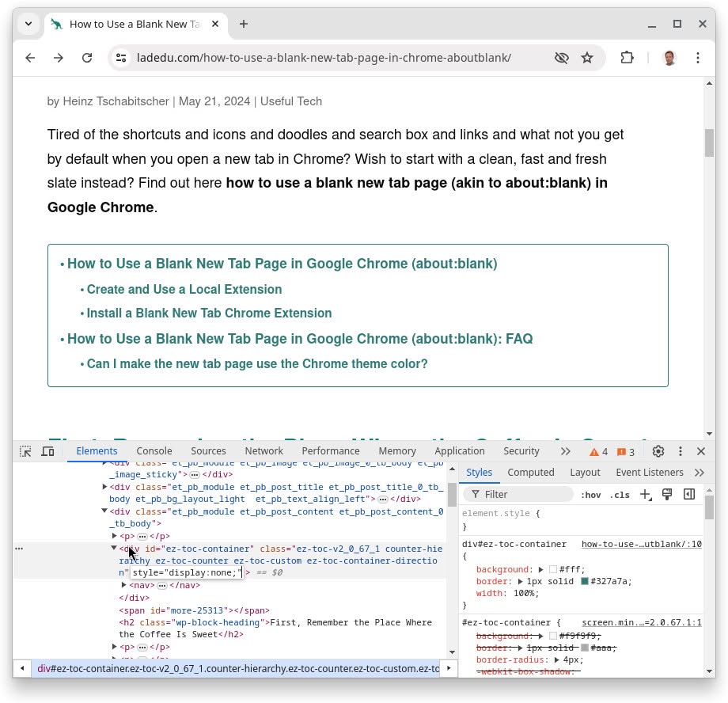
Task: Open screen.min stylesheet source link
Action: click(641, 622)
